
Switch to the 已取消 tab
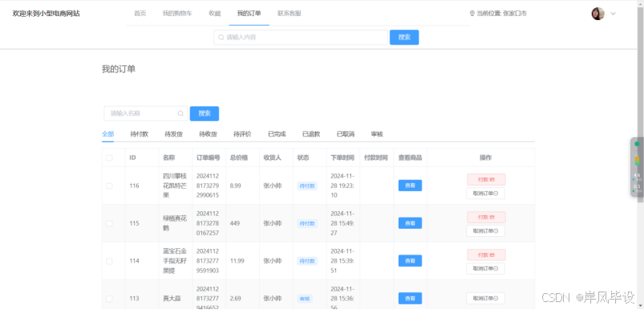[346, 134]
